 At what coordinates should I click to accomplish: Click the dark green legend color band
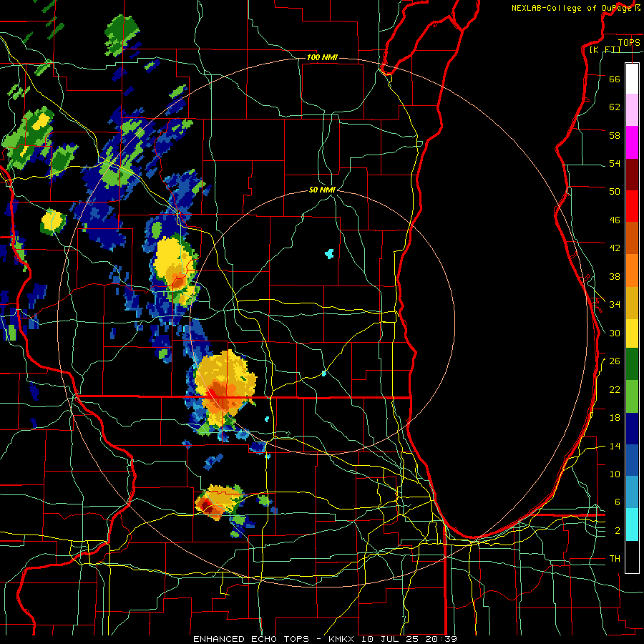click(x=632, y=364)
